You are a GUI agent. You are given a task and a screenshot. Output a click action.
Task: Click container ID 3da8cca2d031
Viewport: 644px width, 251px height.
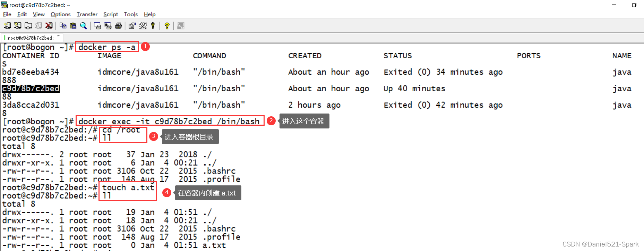coord(31,105)
